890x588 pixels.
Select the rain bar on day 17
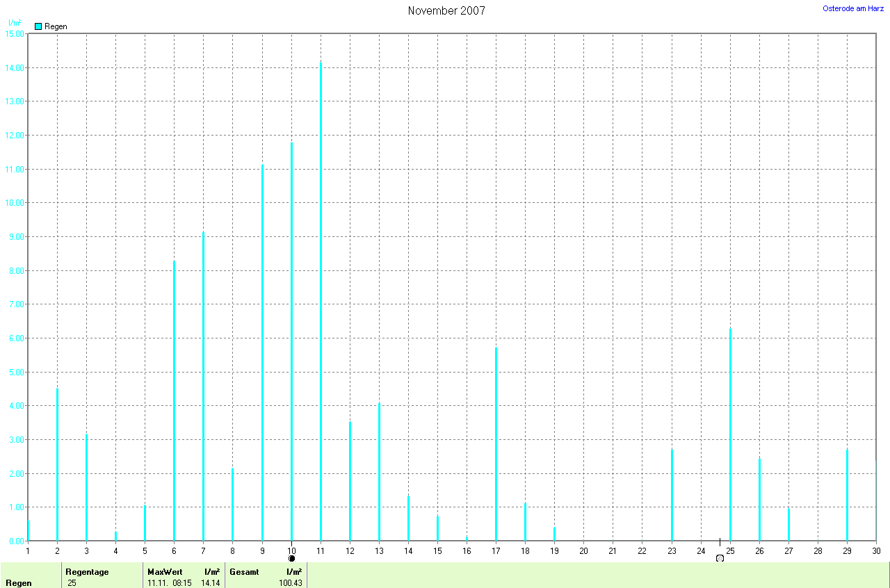coord(496,443)
